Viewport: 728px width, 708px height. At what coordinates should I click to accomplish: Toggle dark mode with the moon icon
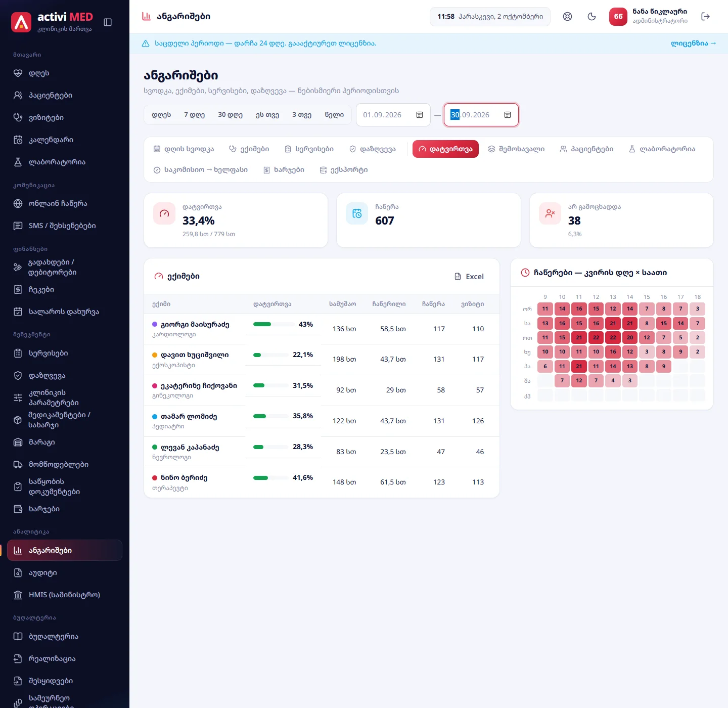tap(591, 17)
